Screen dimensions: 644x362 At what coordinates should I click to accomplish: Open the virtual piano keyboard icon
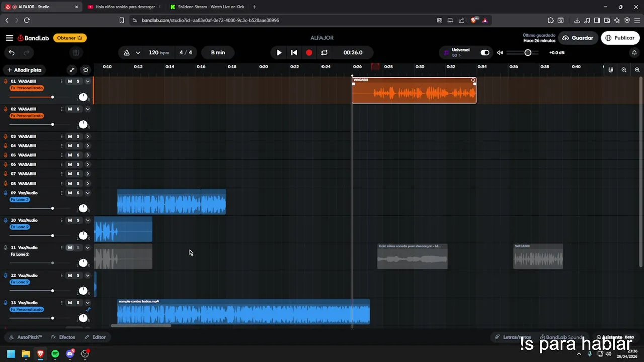tap(76, 52)
